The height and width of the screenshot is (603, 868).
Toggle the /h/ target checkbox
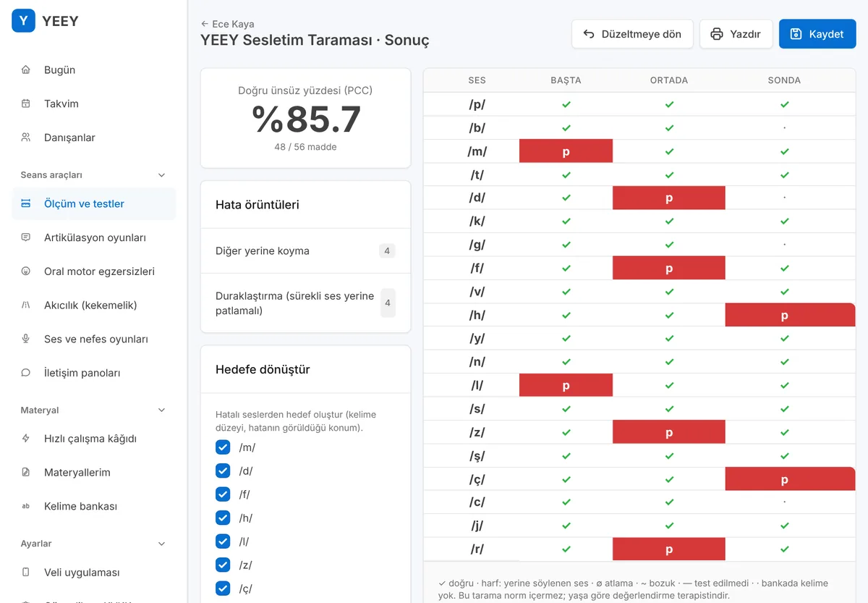pos(223,518)
